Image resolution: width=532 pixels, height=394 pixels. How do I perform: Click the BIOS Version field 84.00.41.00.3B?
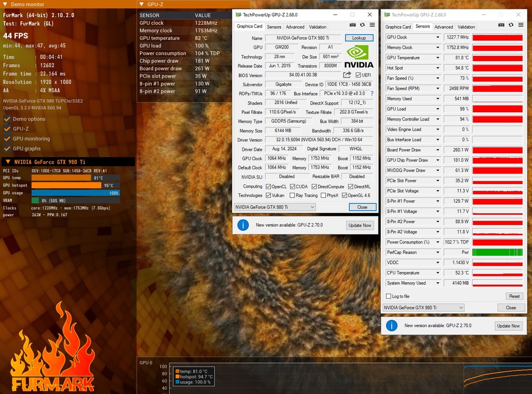303,75
